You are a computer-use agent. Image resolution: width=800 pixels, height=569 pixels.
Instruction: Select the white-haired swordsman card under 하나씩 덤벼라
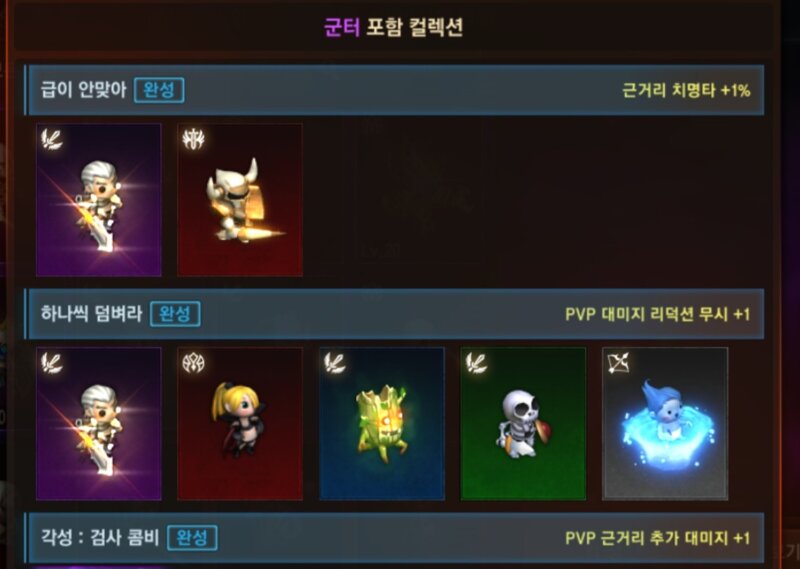point(99,424)
